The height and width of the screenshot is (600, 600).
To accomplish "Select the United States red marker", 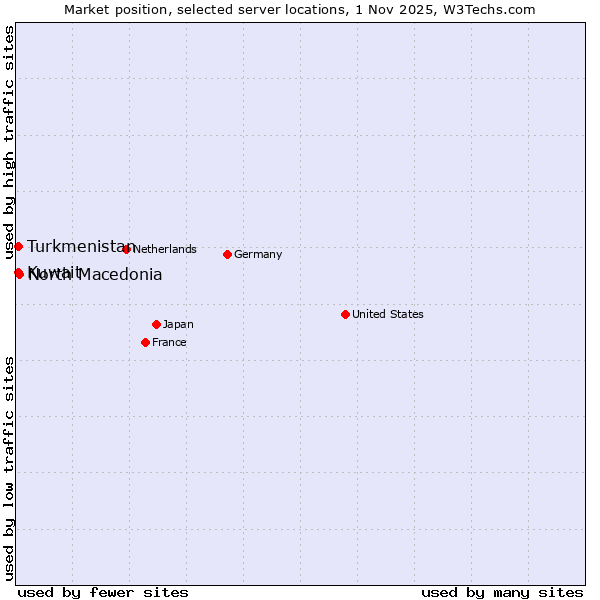I will point(345,314).
